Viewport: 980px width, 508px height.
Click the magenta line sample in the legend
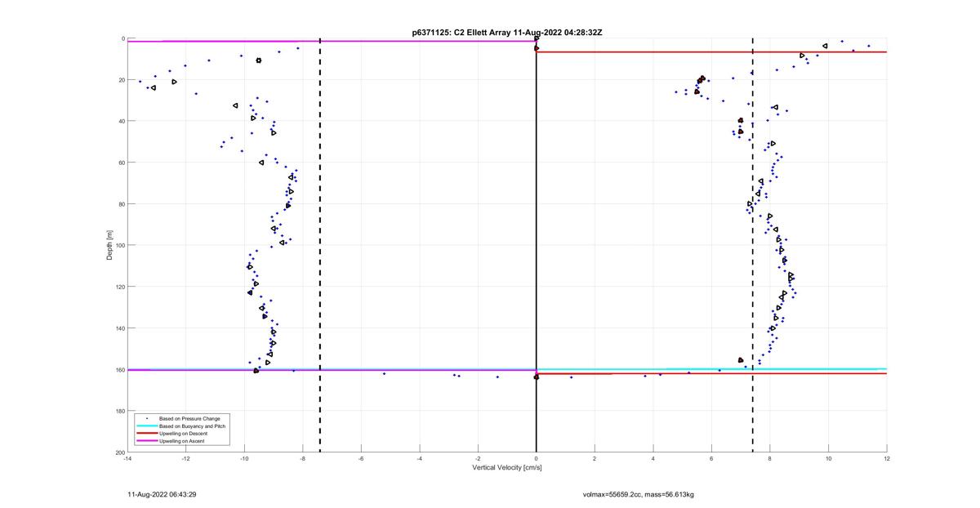[147, 440]
